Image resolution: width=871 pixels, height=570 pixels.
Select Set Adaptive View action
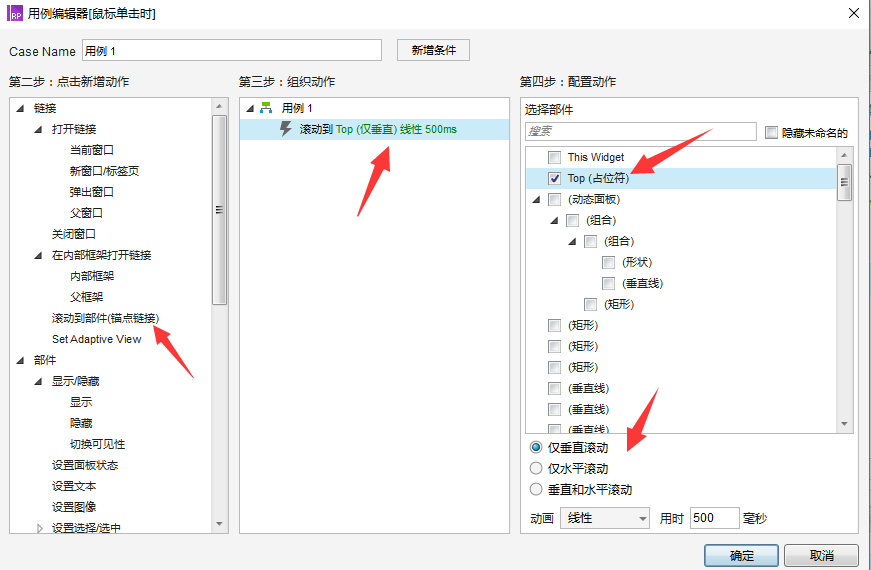pyautogui.click(x=97, y=339)
